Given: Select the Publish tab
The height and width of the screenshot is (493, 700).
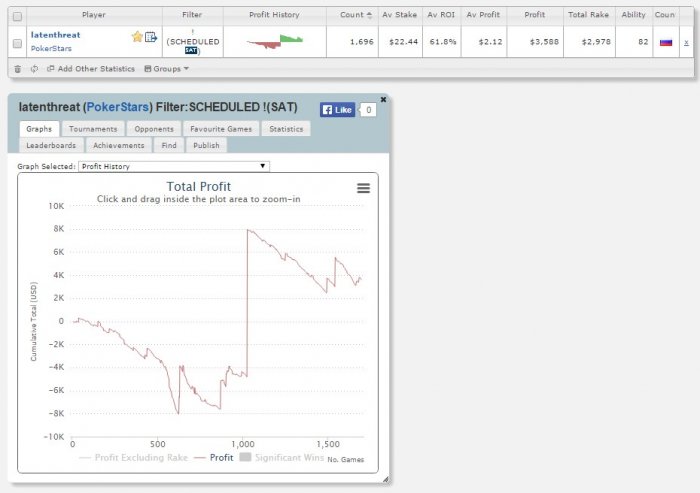Looking at the screenshot, I should tap(206, 145).
